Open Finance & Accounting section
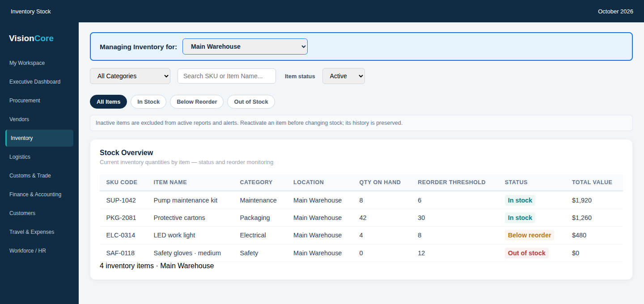 (x=39, y=194)
